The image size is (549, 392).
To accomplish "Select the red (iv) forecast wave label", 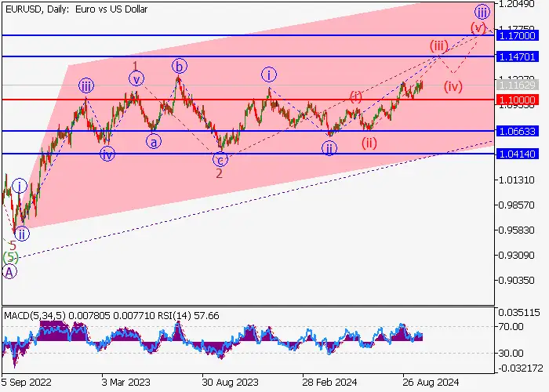I will coord(453,86).
